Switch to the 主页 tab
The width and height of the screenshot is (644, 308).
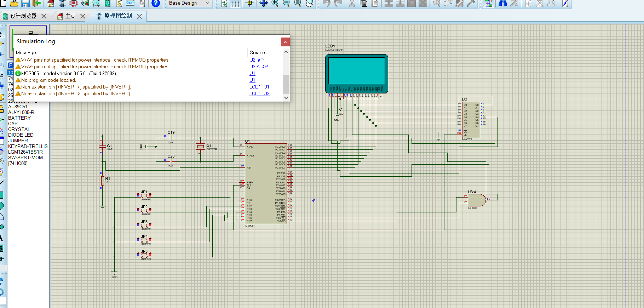[x=70, y=16]
